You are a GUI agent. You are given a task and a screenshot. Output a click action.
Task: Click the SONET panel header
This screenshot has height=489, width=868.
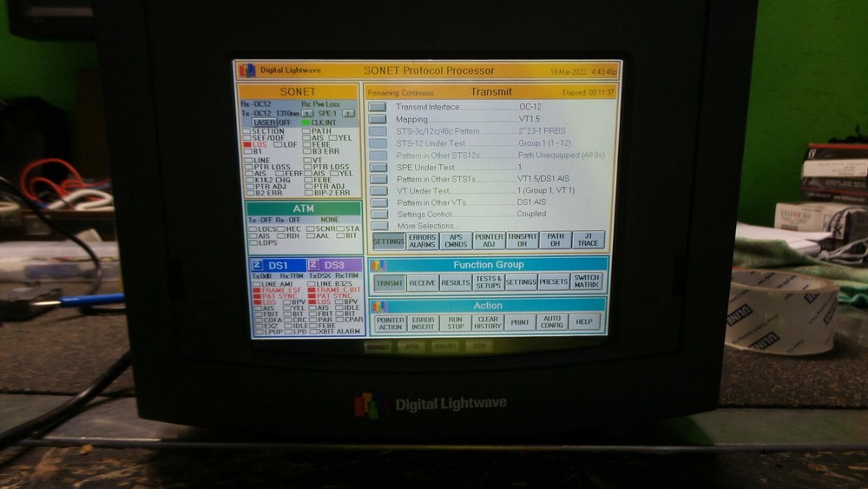[x=298, y=92]
